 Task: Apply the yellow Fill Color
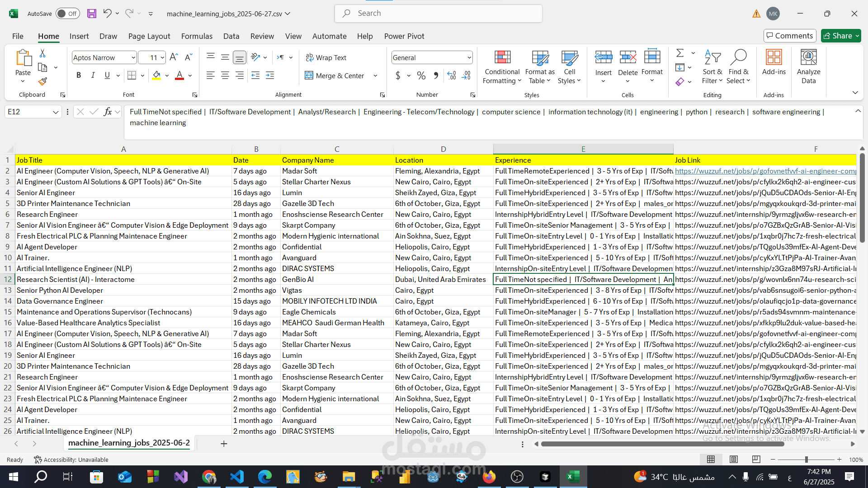click(156, 75)
